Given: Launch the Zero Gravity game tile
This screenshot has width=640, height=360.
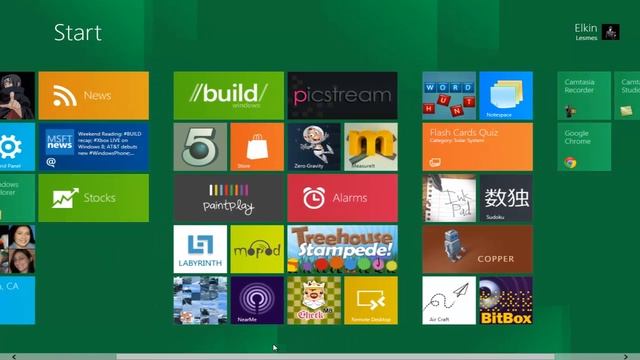Looking at the screenshot, I should [314, 147].
